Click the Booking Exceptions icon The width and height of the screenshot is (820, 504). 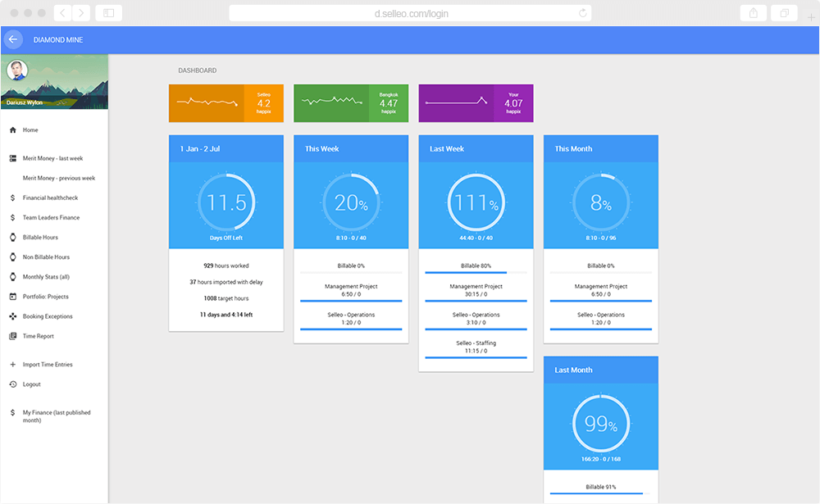(13, 316)
